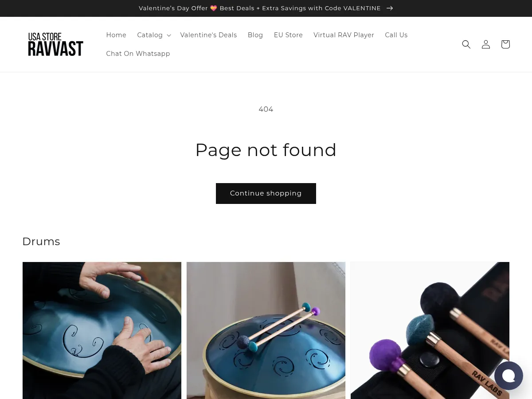The height and width of the screenshot is (399, 532).
Task: Click the RAV Vast USA Store logo
Action: [x=55, y=44]
